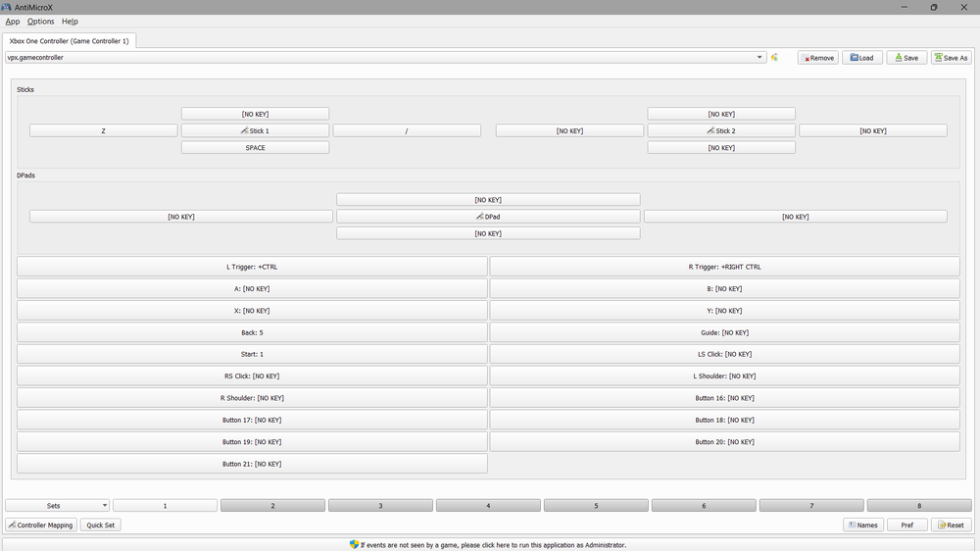
Task: Assign a key to button A
Action: (252, 288)
